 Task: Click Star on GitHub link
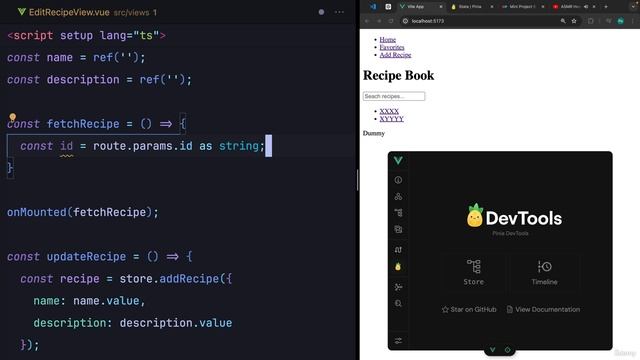pos(469,309)
